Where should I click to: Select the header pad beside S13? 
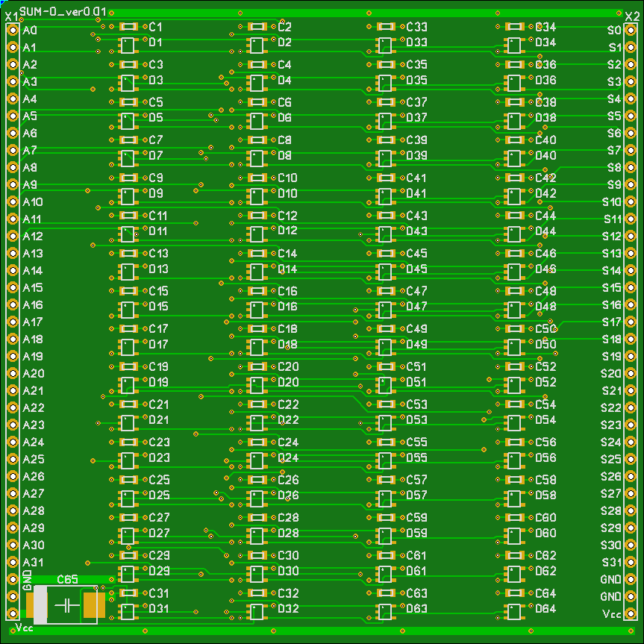point(631,254)
